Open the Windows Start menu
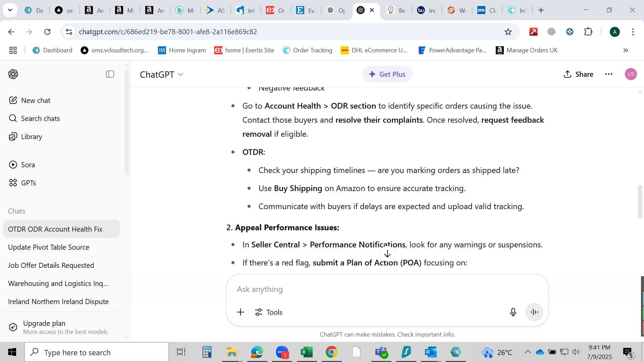This screenshot has width=644, height=362. click(x=12, y=352)
